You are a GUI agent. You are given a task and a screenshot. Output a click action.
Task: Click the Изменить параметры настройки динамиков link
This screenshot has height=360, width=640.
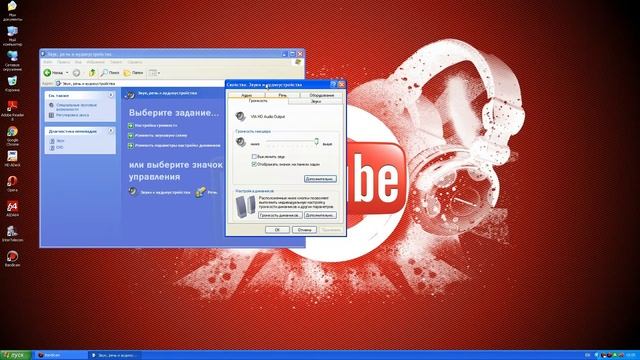[x=178, y=145]
